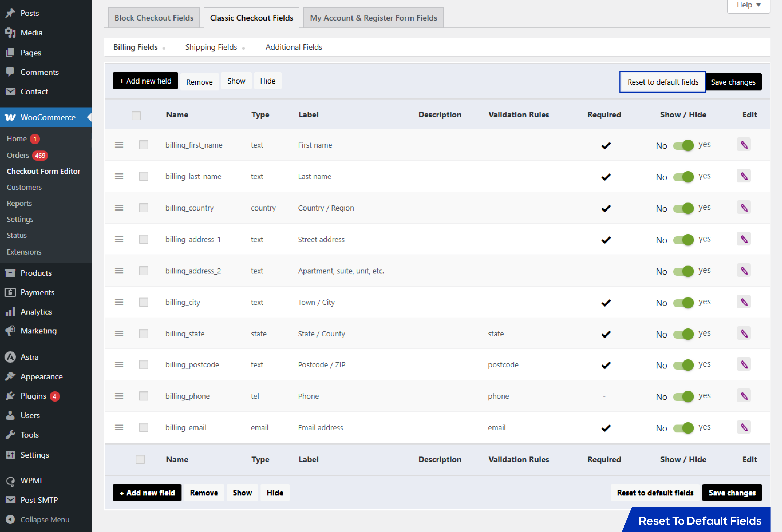Select the Billing Fields sub-tab

[135, 47]
